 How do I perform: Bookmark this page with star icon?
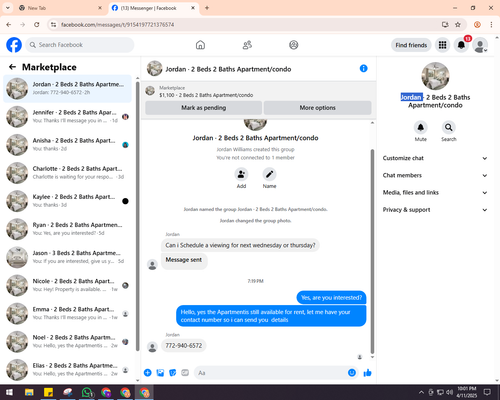coord(458,25)
